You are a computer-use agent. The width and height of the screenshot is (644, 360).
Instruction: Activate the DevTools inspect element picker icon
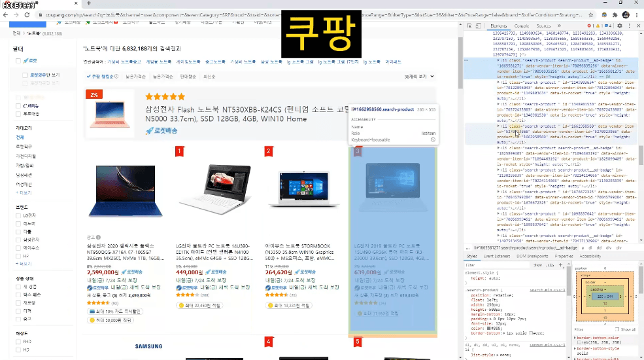pos(469,26)
